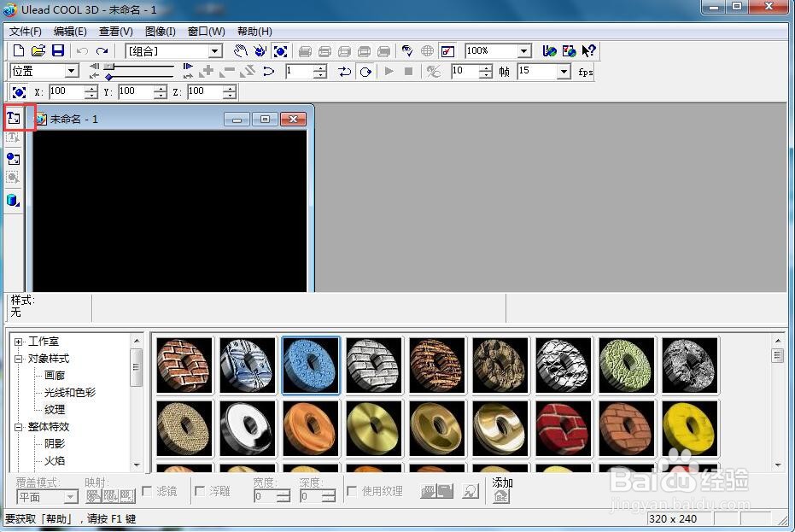Viewport: 795px width, 532px height.
Task: Stop the animation playback
Action: [x=409, y=71]
